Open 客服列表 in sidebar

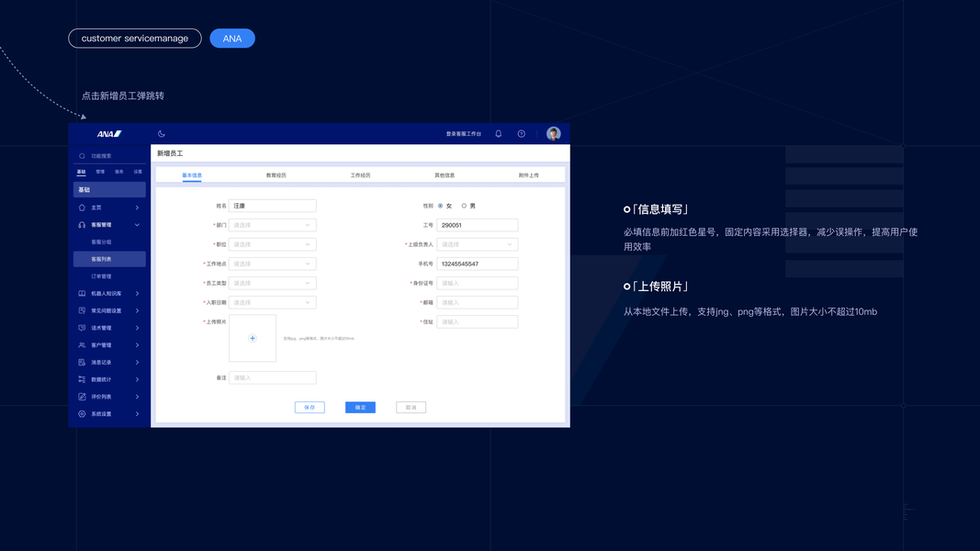[x=109, y=259]
